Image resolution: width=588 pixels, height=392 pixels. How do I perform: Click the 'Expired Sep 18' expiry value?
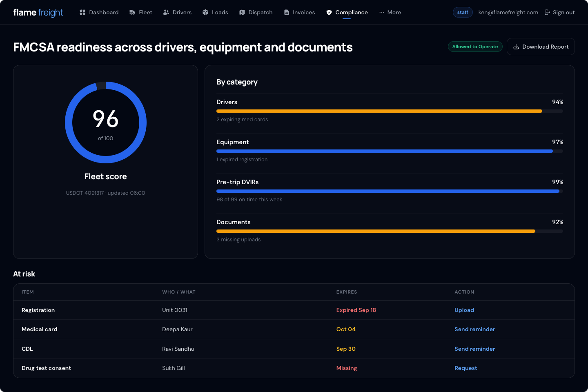tap(356, 310)
